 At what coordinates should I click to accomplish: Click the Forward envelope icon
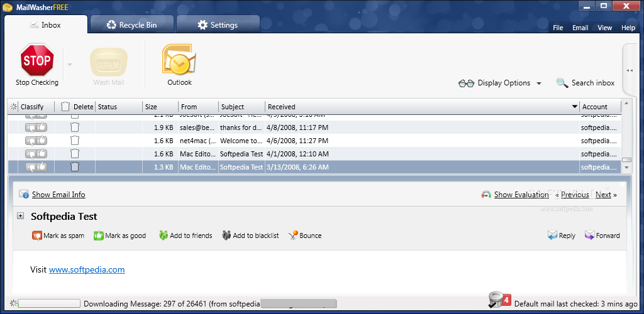(x=589, y=235)
